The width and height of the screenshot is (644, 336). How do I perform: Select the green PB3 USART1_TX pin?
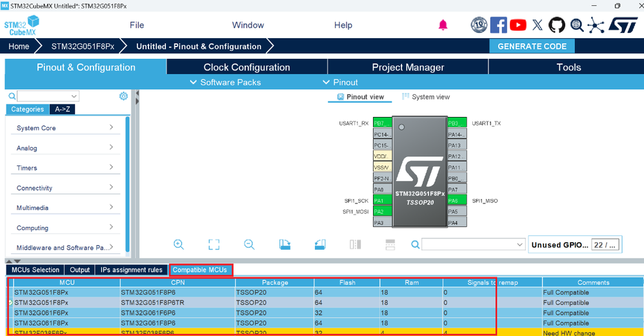[457, 123]
